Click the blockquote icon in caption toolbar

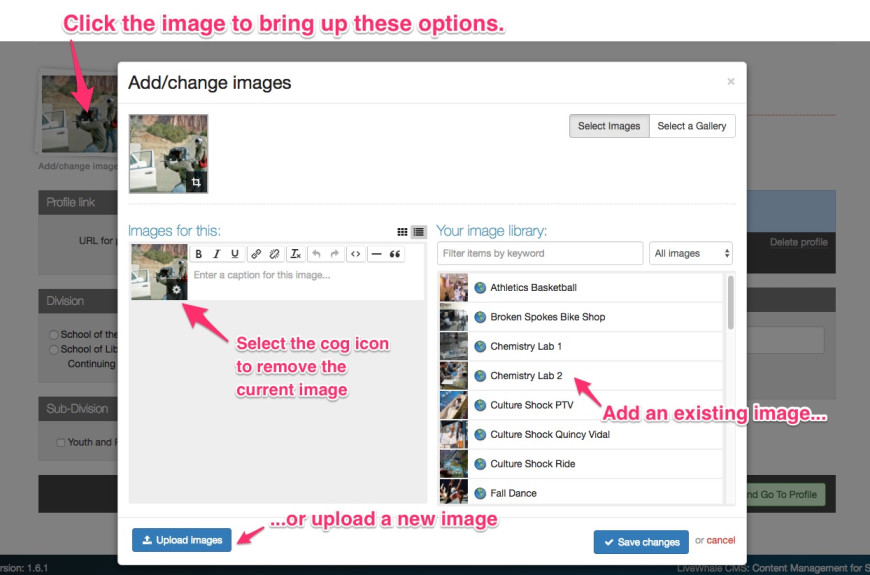tap(395, 254)
